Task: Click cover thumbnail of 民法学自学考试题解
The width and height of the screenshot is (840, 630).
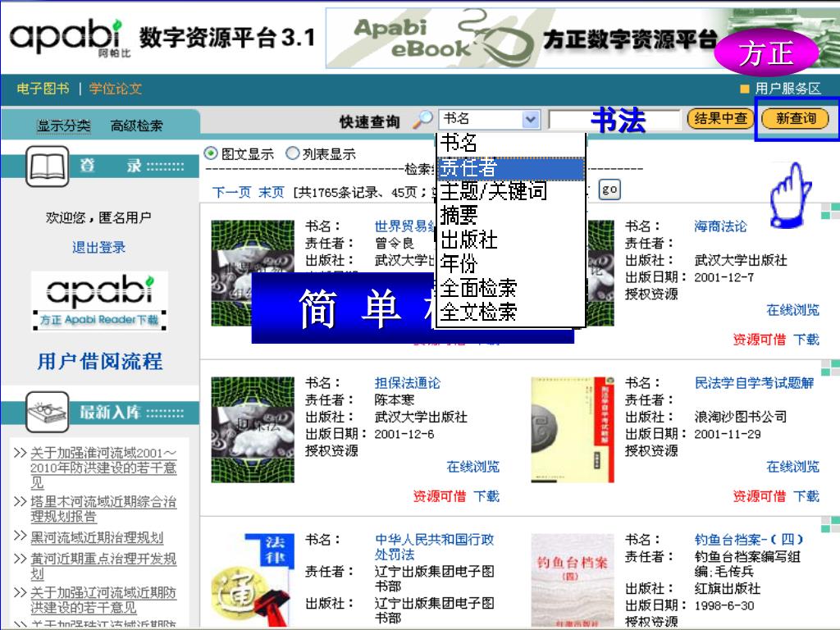Action: [572, 430]
